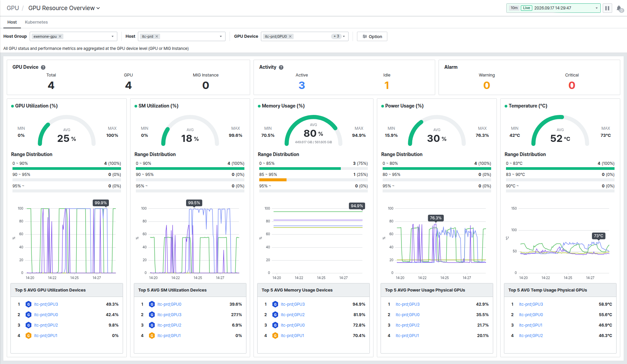
Task: Open the Host Group dropdown
Action: coord(73,36)
